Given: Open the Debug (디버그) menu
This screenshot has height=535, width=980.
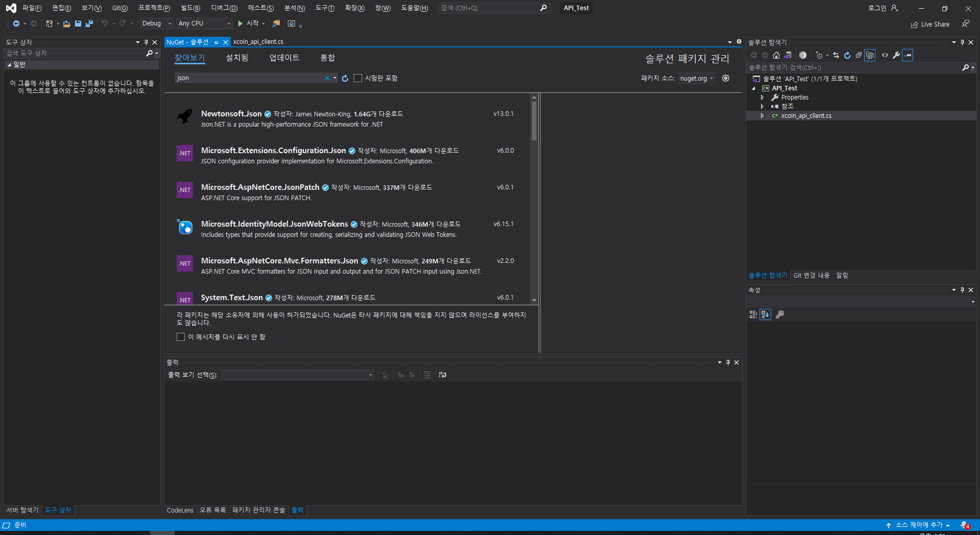Looking at the screenshot, I should point(224,8).
